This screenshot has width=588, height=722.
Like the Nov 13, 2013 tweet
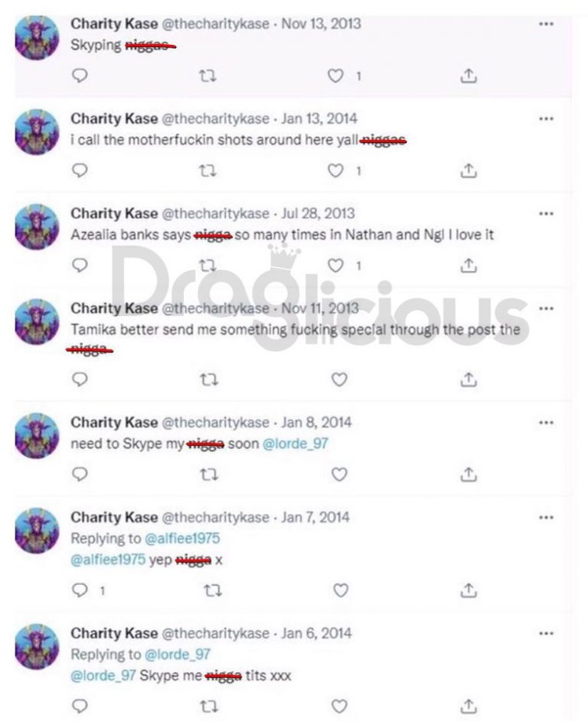pyautogui.click(x=335, y=76)
